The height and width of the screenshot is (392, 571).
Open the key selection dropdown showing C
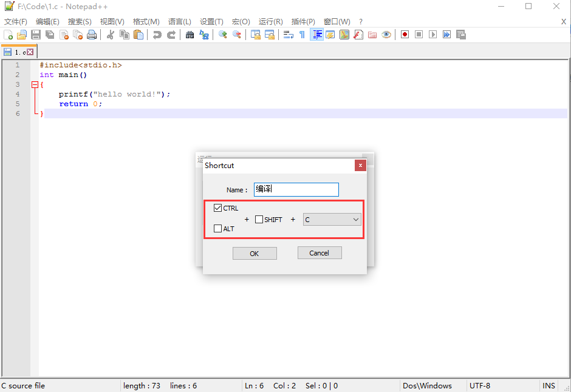tap(332, 219)
